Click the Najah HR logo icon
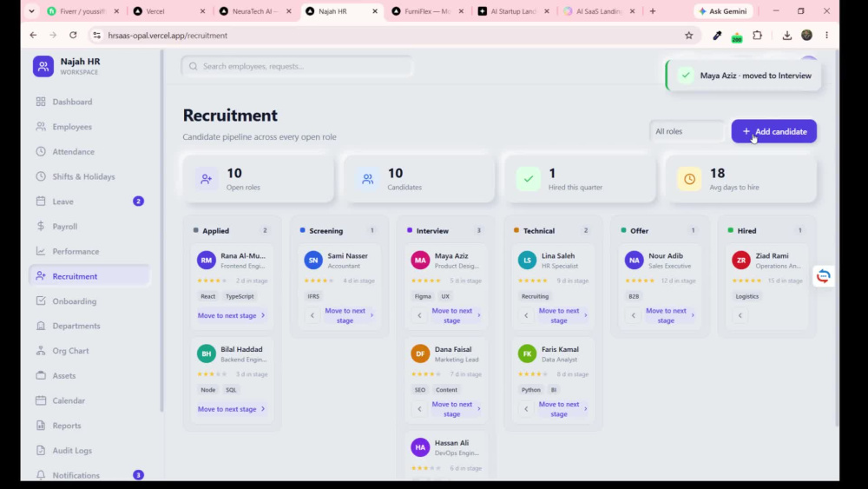The height and width of the screenshot is (489, 868). 43,67
